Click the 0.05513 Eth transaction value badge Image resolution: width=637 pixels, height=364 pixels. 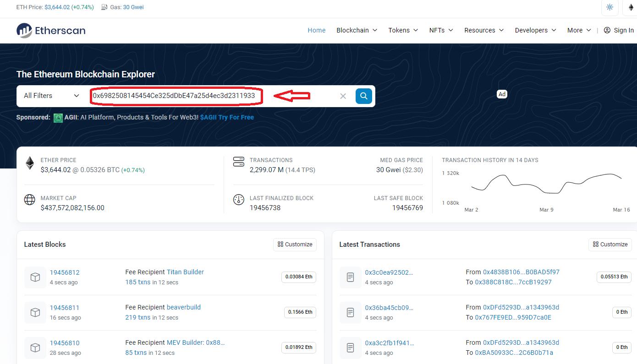614,277
